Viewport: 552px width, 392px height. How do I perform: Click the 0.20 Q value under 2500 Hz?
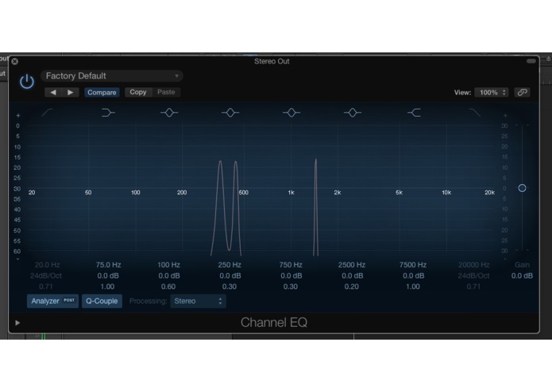tap(352, 286)
